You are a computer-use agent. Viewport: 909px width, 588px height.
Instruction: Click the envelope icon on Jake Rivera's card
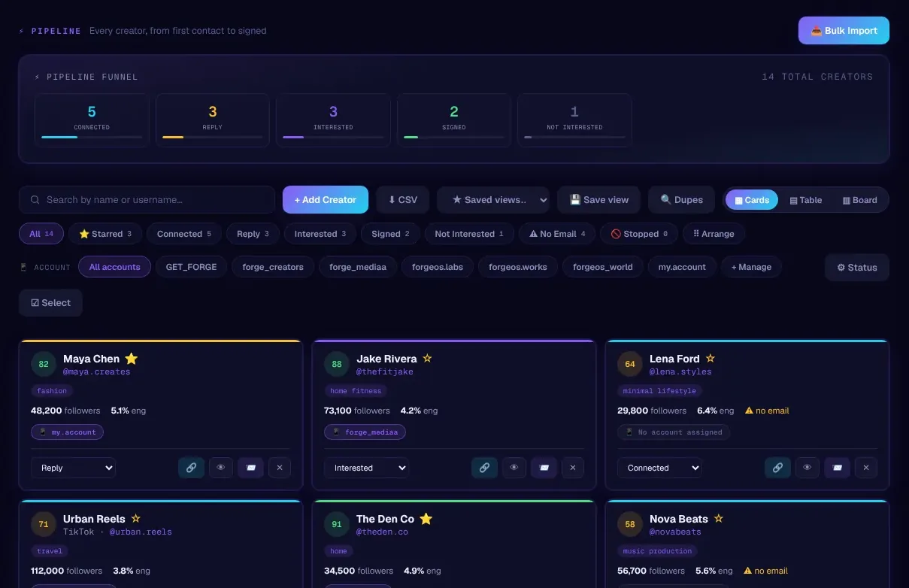(544, 468)
